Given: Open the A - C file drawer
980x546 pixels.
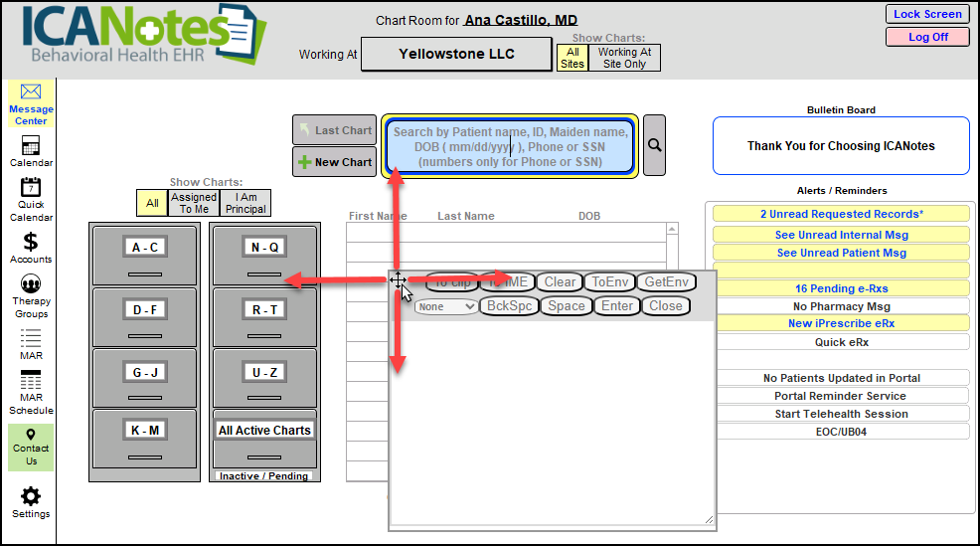Looking at the screenshot, I should click(x=145, y=247).
